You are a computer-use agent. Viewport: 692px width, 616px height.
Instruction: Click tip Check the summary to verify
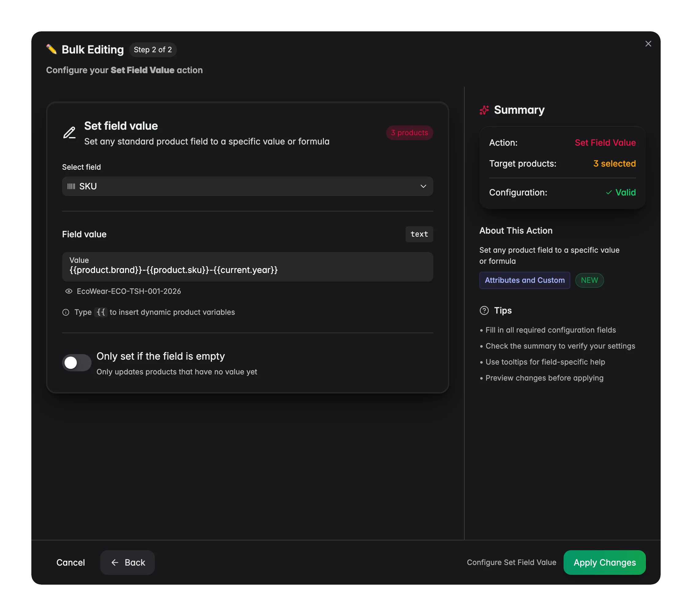tap(560, 346)
